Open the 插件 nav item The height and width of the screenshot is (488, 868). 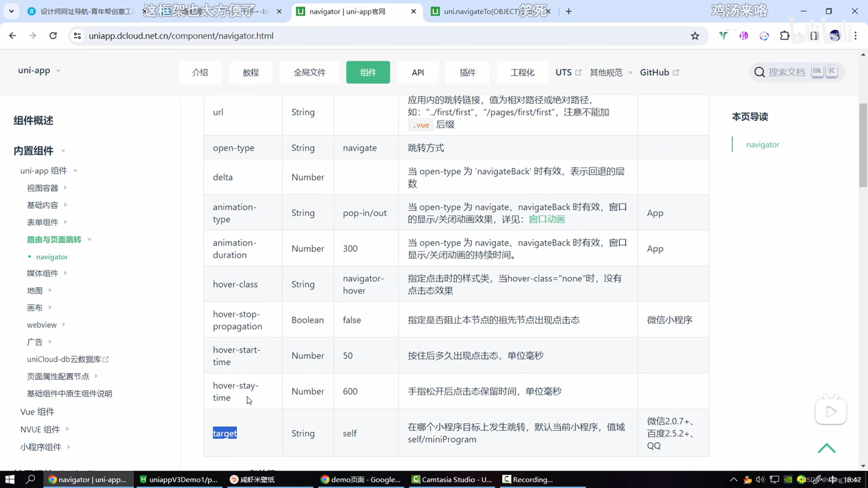click(x=467, y=72)
